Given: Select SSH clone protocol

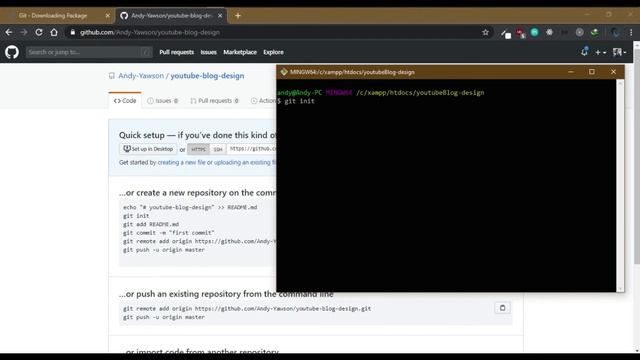Looking at the screenshot, I should 218,149.
